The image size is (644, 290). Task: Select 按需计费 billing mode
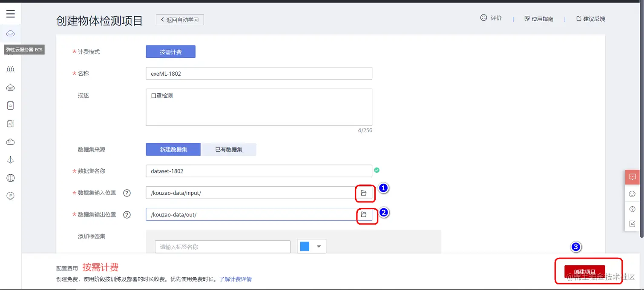click(171, 52)
